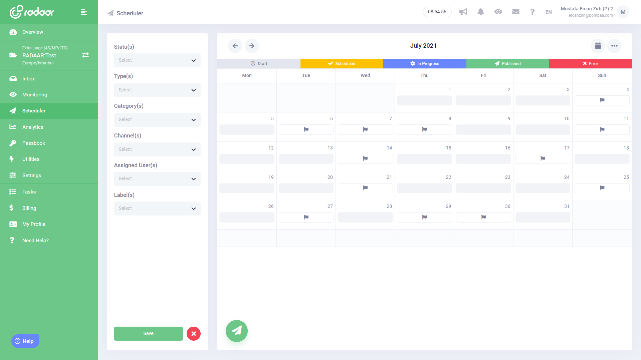Image resolution: width=641 pixels, height=360 pixels.
Task: Open the envelope messages icon in header
Action: [515, 12]
